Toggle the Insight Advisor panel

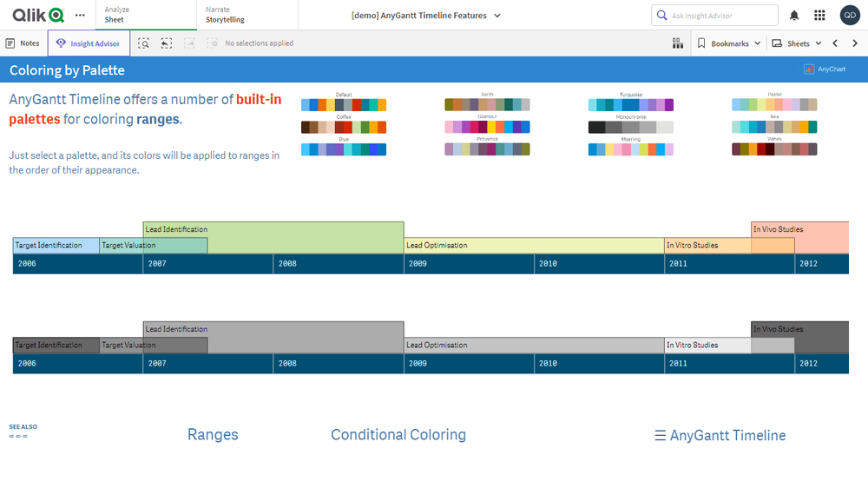click(x=89, y=43)
